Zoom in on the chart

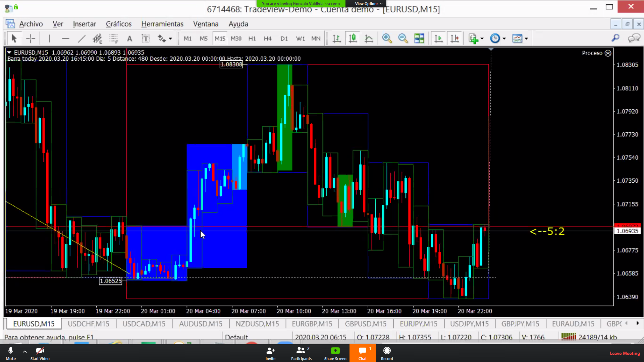tap(387, 39)
